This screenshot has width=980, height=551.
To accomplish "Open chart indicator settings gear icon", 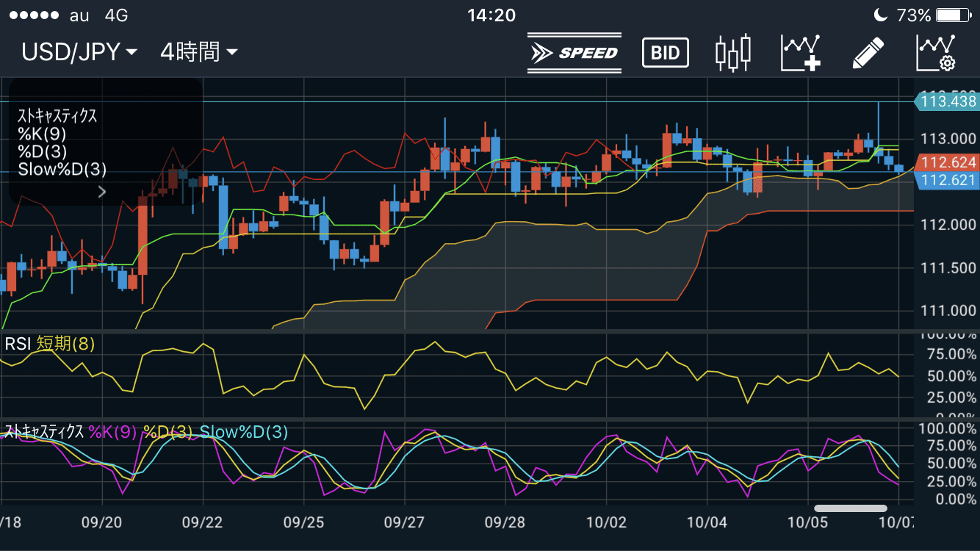I will (935, 53).
